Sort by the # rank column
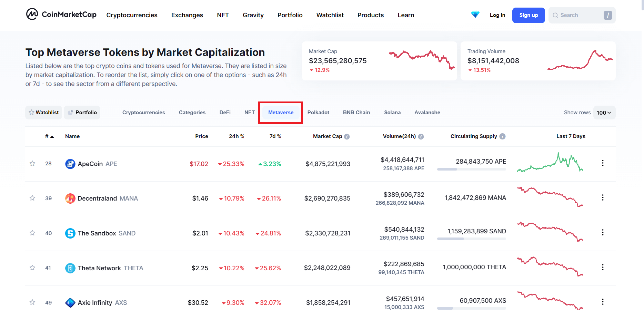Screen dimensions: 644x310 tap(50, 136)
